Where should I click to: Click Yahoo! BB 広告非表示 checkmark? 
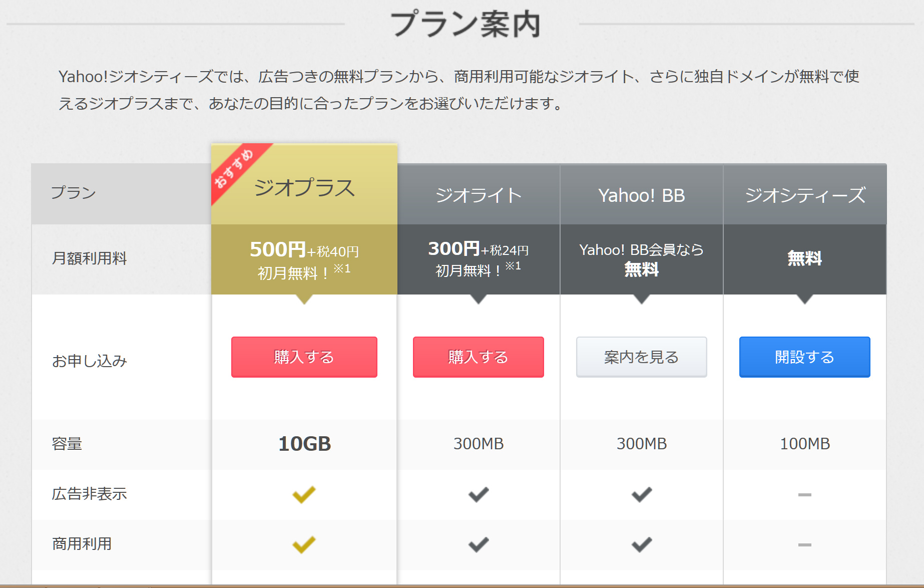[x=642, y=494]
